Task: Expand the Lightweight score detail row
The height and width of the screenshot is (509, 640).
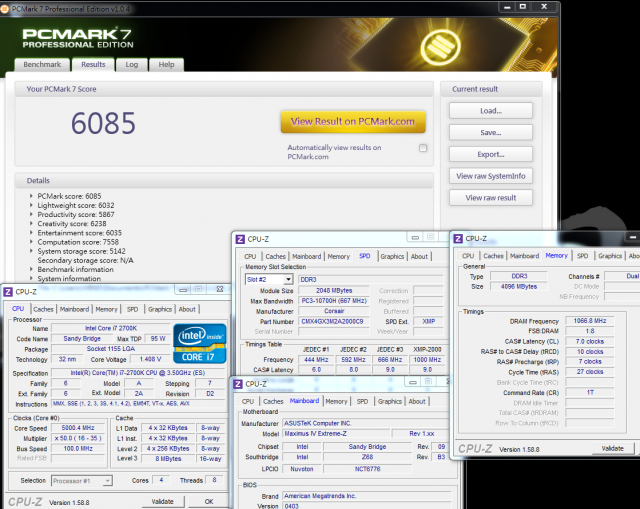Action: point(31,205)
